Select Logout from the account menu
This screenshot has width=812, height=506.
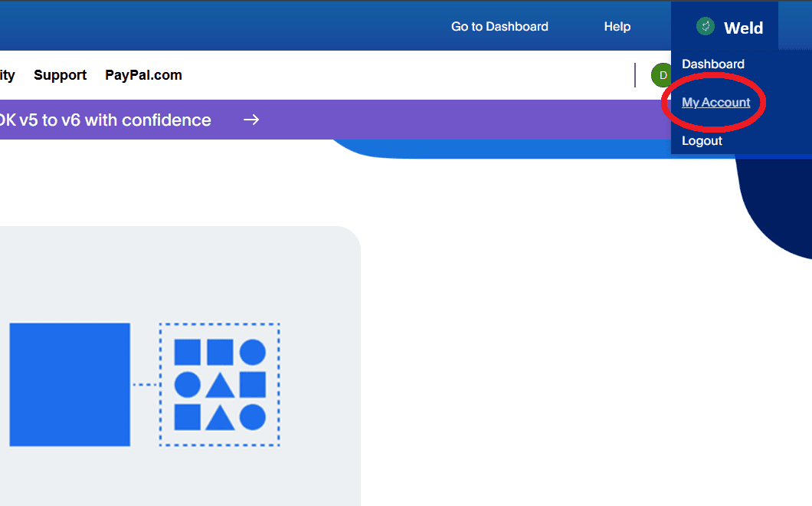(702, 140)
